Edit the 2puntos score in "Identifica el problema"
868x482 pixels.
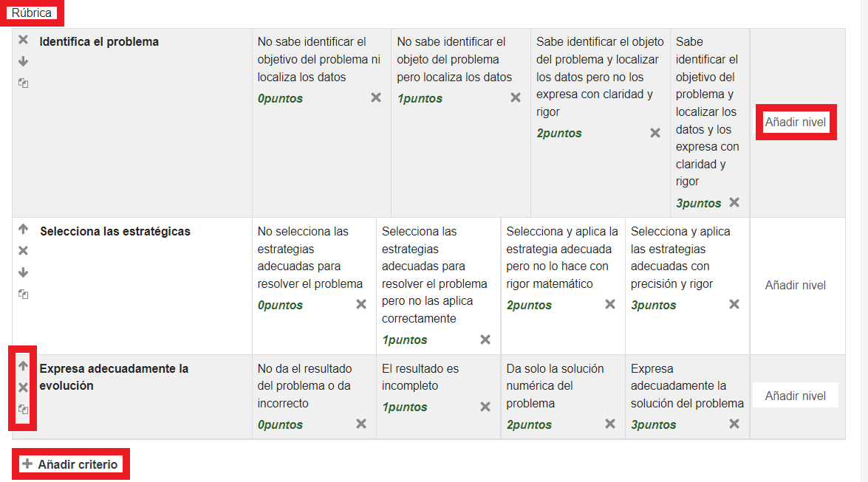tap(559, 134)
